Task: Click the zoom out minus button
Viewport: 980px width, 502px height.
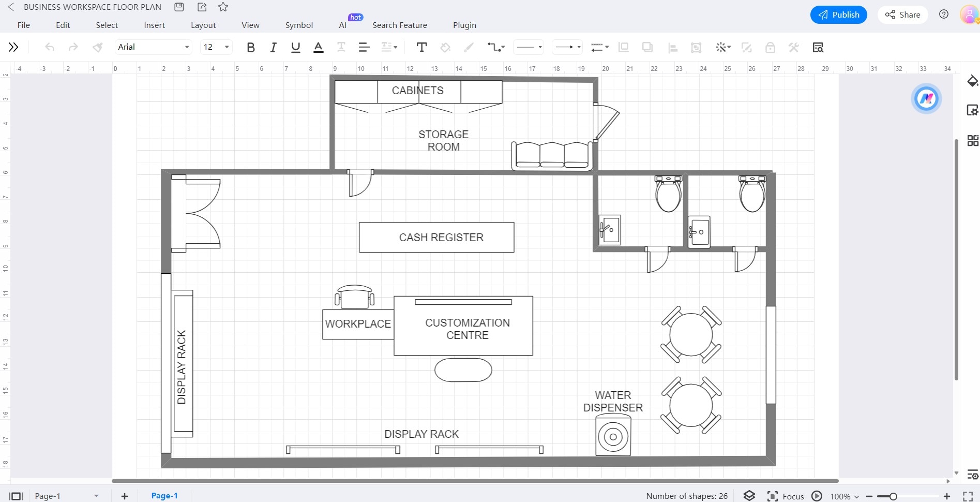Action: 869,496
